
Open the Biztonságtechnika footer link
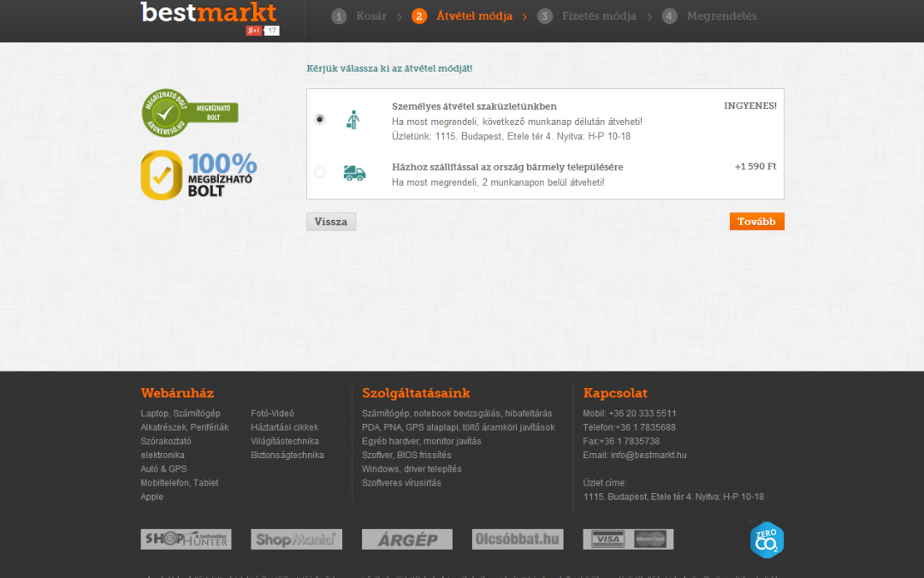(x=287, y=456)
